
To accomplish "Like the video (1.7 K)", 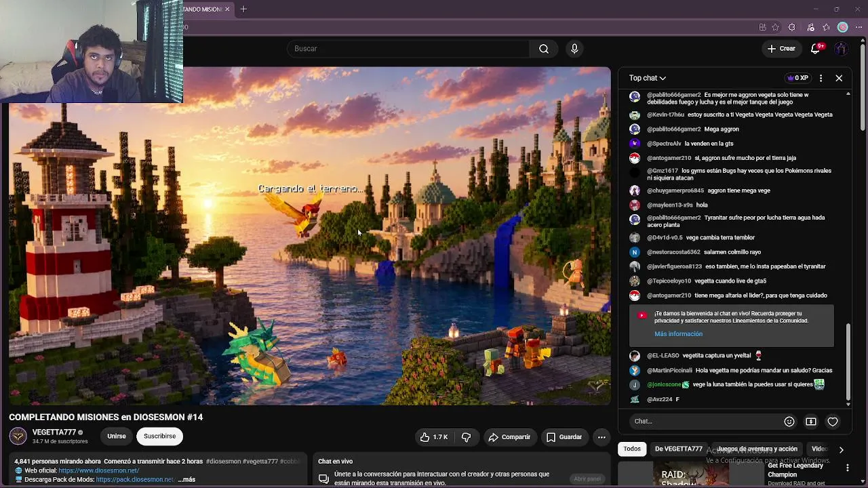I will (x=434, y=437).
